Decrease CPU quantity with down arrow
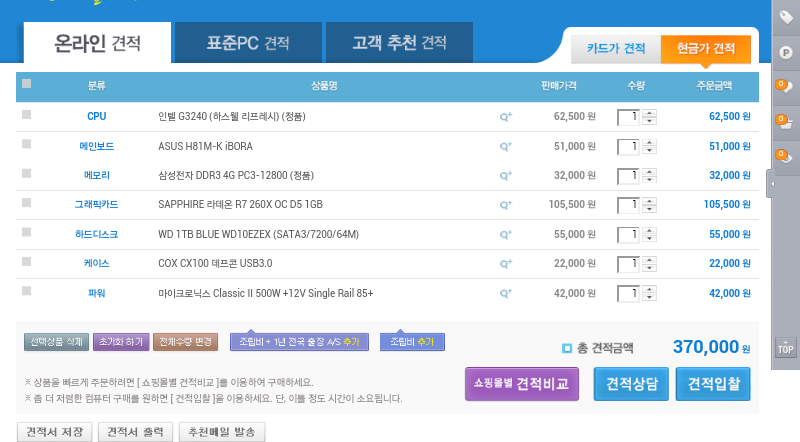Image resolution: width=800 pixels, height=442 pixels. [649, 121]
